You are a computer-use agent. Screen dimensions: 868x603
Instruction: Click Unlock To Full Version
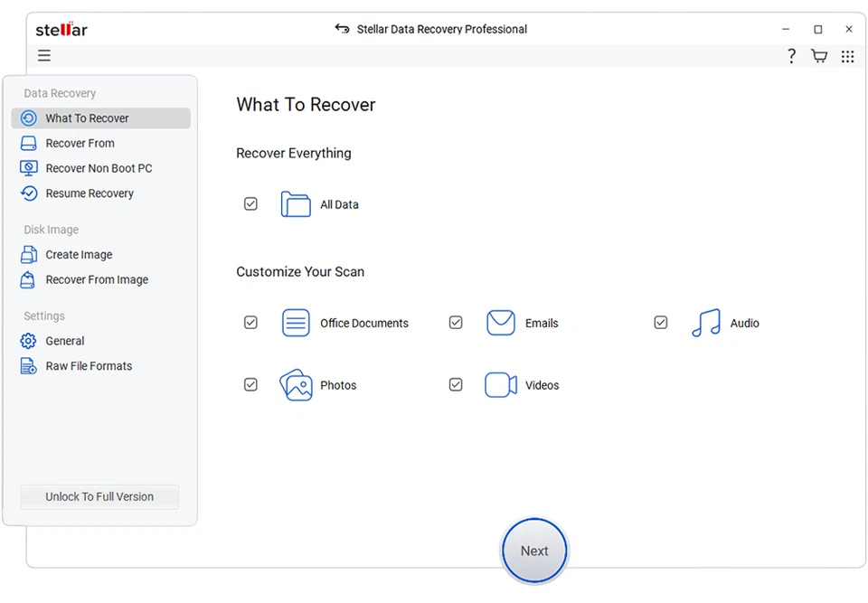pos(99,496)
